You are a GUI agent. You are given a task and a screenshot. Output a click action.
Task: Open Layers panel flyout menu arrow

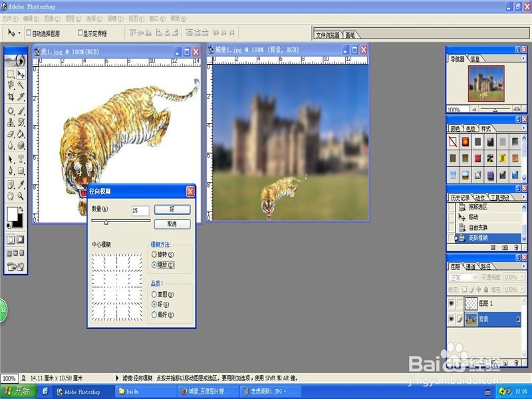(x=523, y=266)
